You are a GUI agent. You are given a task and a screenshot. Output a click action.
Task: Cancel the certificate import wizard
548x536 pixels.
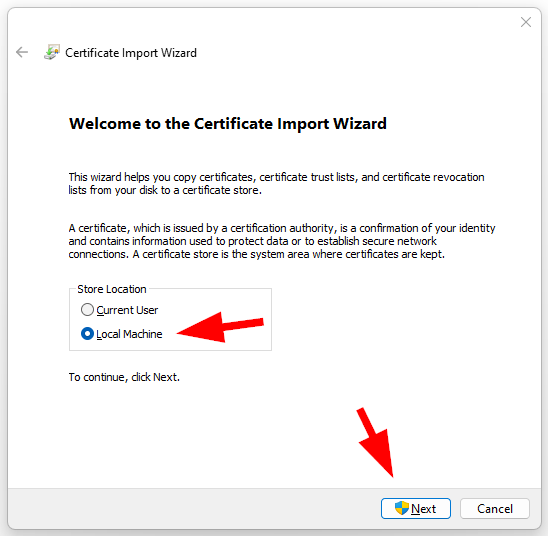495,508
